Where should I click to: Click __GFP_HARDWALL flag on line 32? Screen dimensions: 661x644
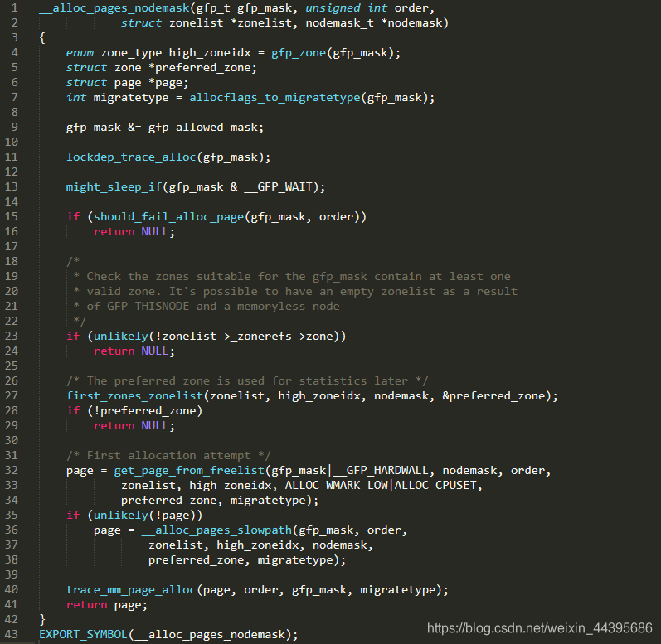380,470
